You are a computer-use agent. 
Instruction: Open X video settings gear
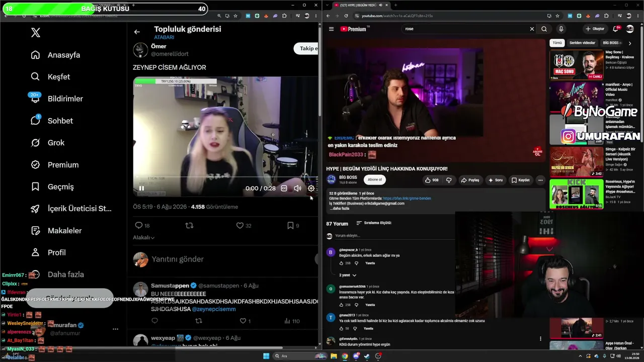coord(311,188)
